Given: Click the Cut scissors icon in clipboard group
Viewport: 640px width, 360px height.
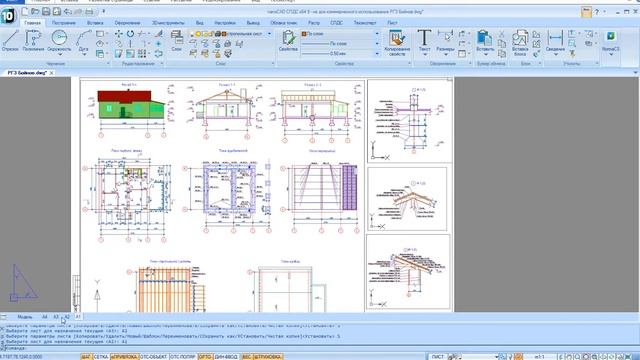Looking at the screenshot, I should coord(502,33).
